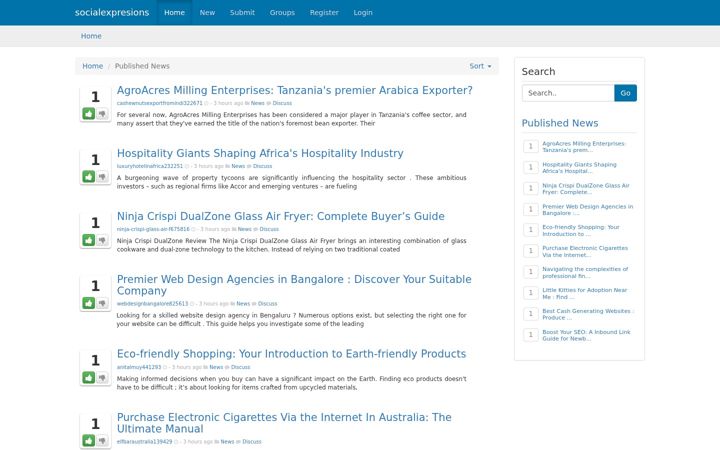Open Purchase Electronic Cigarettes article title
The height and width of the screenshot is (450, 720).
pyautogui.click(x=284, y=422)
